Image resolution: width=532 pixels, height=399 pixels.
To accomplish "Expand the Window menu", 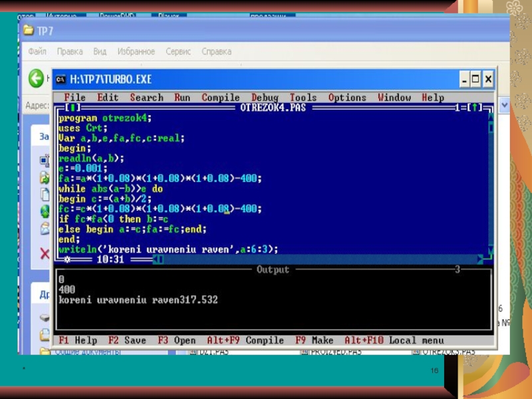I will 394,98.
